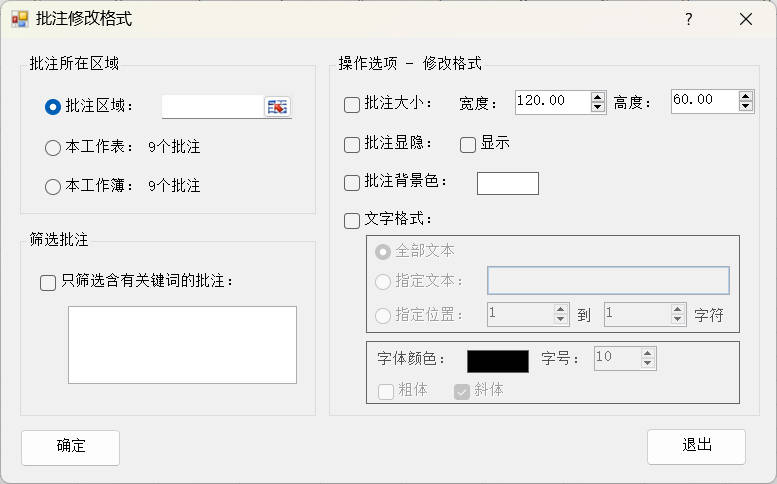The width and height of the screenshot is (777, 484).
Task: Decrease 宽度 value with down spinner arrow
Action: click(x=598, y=106)
